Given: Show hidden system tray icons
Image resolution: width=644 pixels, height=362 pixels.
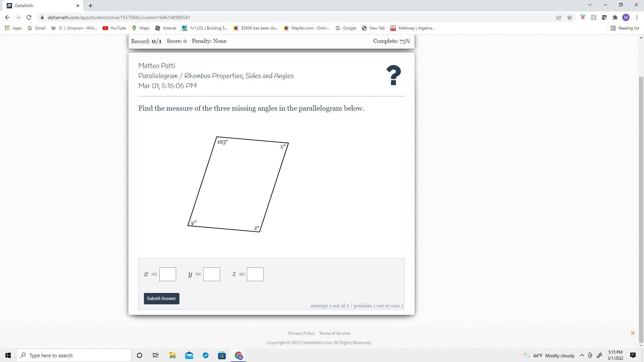Looking at the screenshot, I should point(582,355).
